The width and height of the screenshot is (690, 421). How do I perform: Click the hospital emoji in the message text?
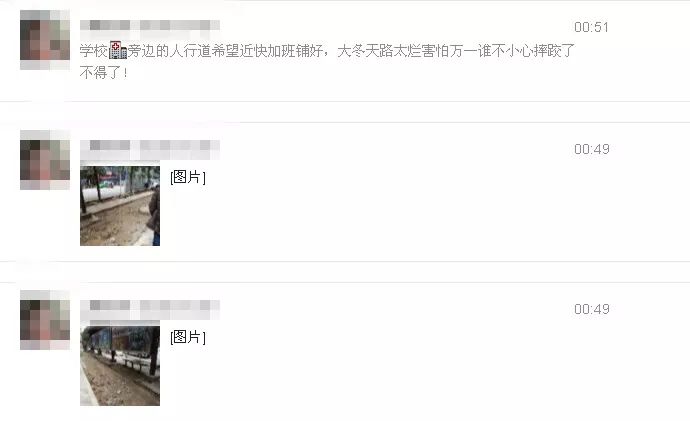click(117, 51)
